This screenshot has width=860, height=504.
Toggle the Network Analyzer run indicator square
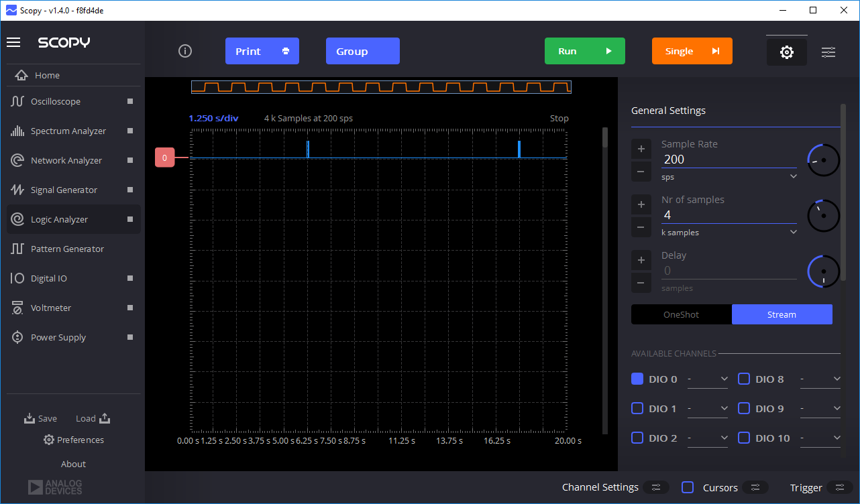pyautogui.click(x=130, y=160)
